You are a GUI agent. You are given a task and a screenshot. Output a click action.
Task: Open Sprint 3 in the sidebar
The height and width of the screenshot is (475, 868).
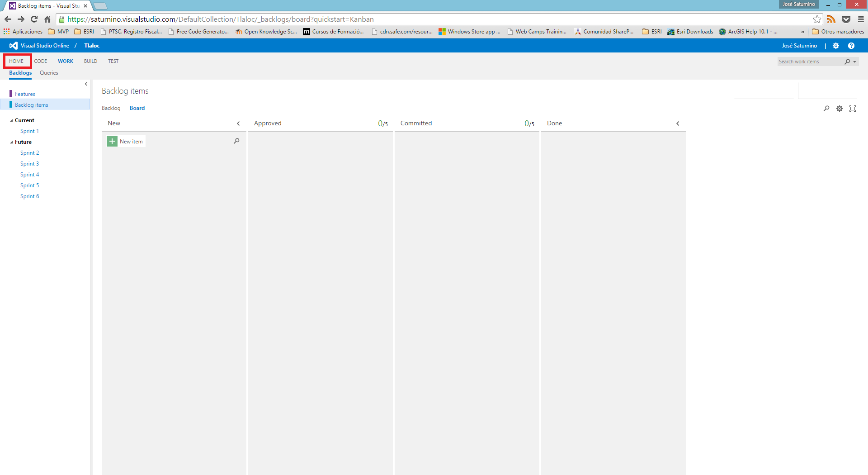29,164
